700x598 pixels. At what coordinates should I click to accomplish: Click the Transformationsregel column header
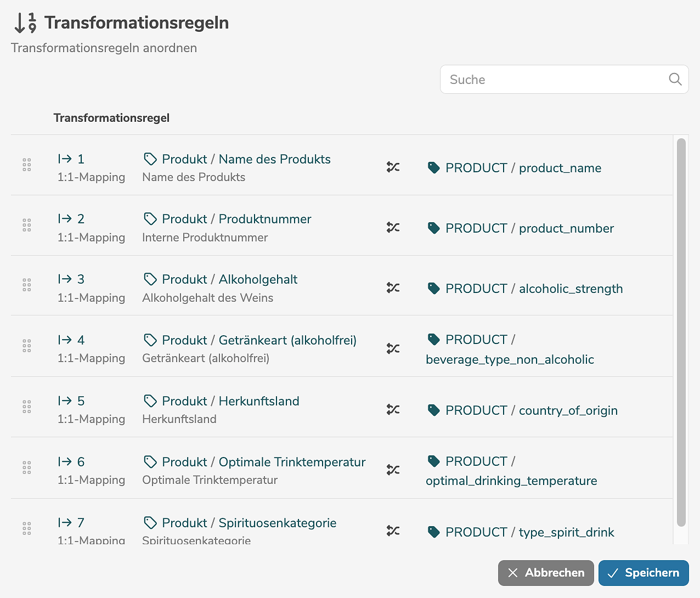(111, 118)
